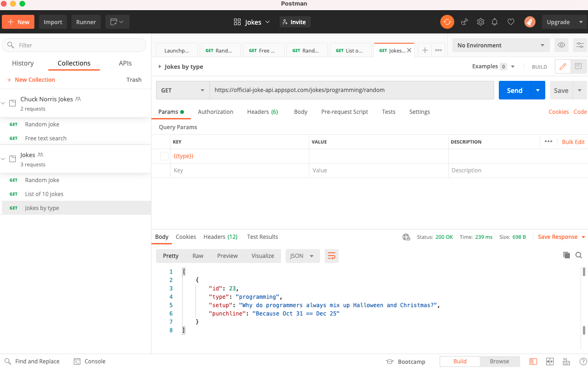Open the tab options ellipsis menu
Viewport: 588px width, 368px height.
tap(438, 50)
